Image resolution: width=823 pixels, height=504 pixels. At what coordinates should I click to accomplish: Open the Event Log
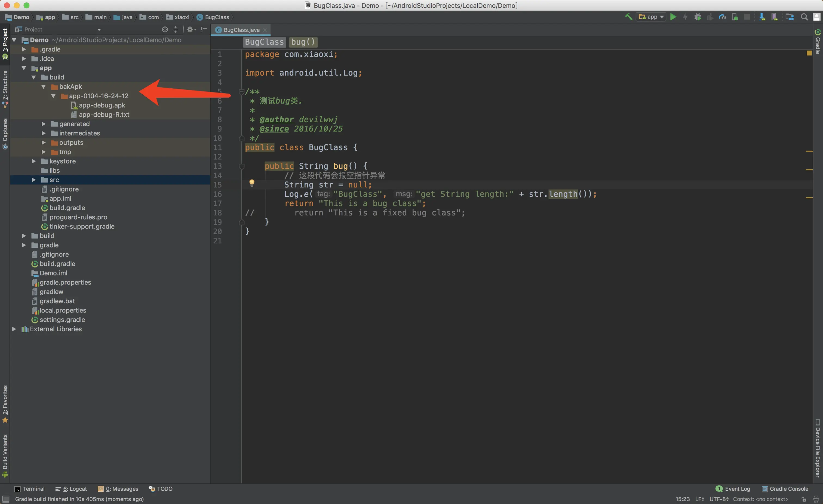point(733,489)
